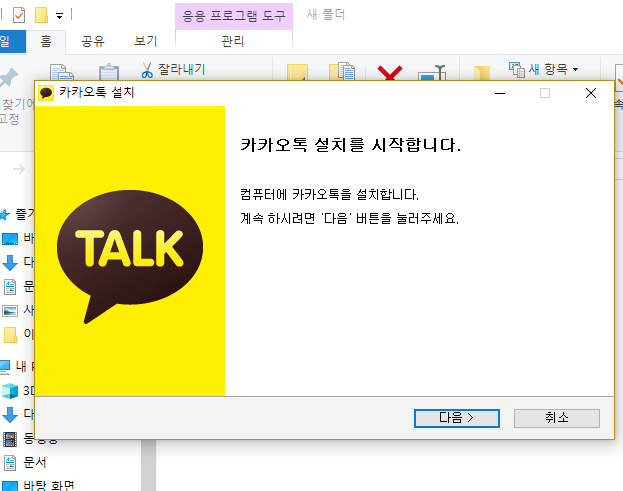Select the yellow folder item in sidebar

[17, 334]
